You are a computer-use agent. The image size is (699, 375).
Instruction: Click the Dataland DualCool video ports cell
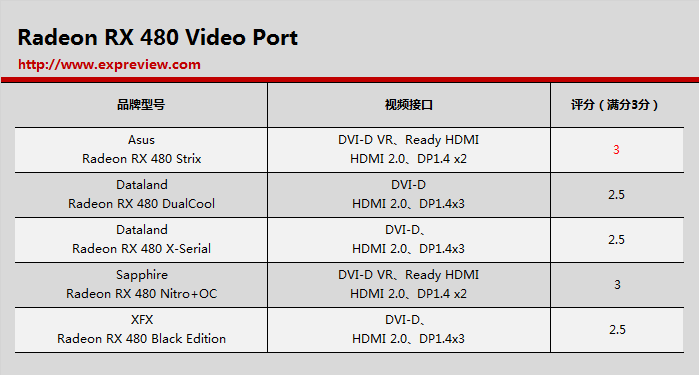coord(409,195)
